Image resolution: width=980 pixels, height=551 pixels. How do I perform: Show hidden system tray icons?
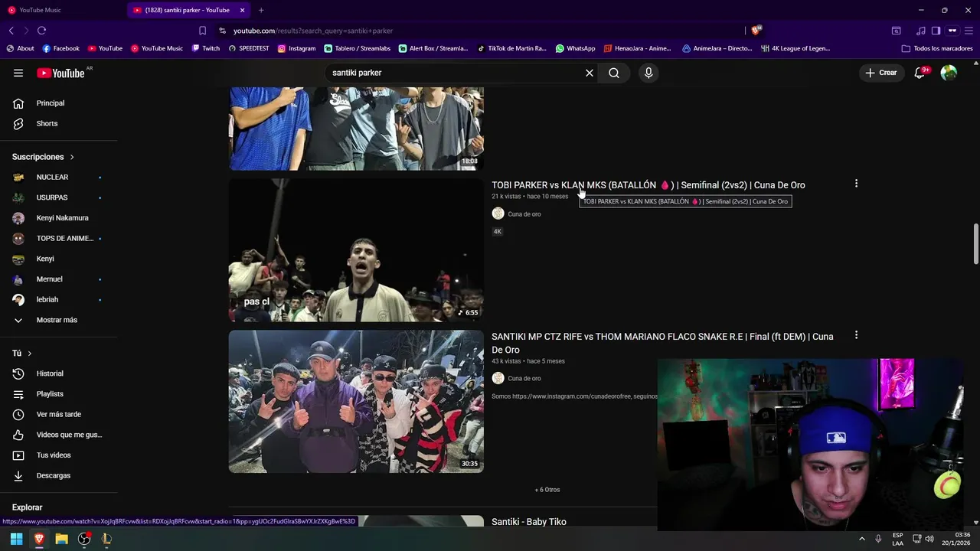861,539
